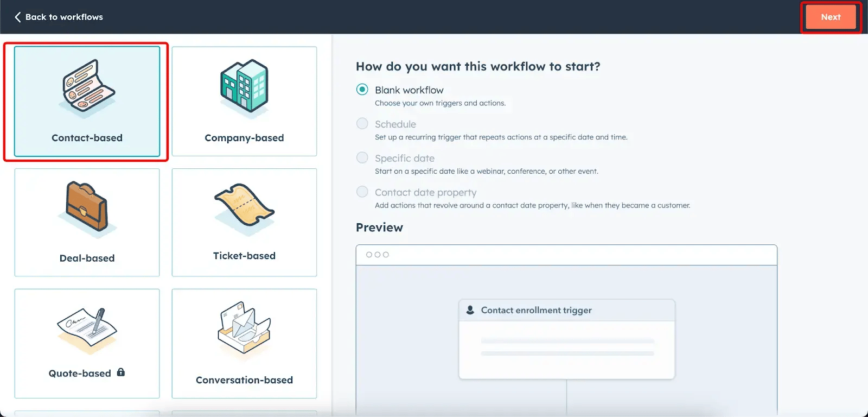
Task: Choose the Ticket-based label
Action: click(x=244, y=256)
